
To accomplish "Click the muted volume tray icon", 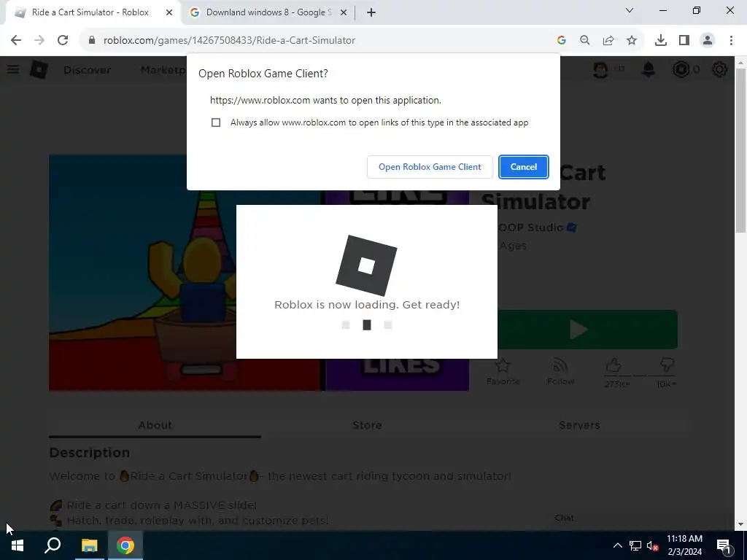I will (x=652, y=545).
